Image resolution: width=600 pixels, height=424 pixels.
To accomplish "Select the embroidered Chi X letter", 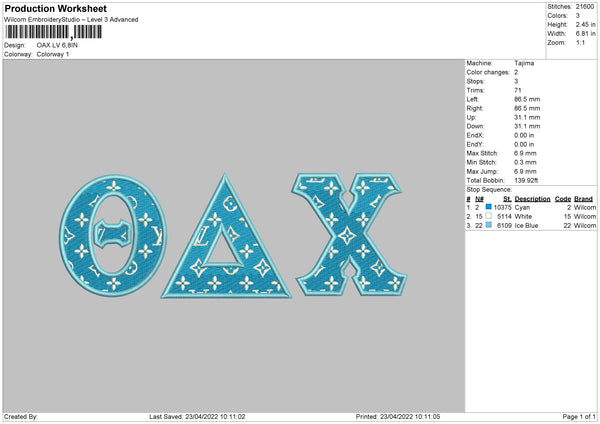I will 349,234.
